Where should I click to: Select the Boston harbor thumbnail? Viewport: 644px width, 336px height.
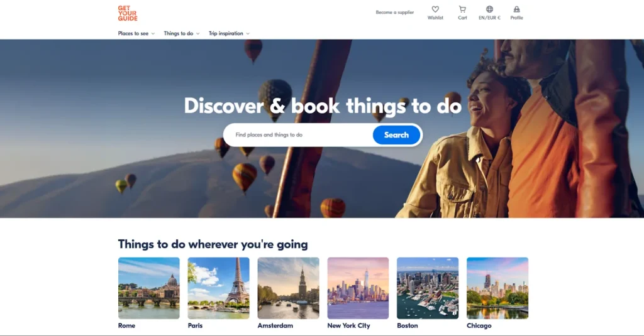point(428,288)
